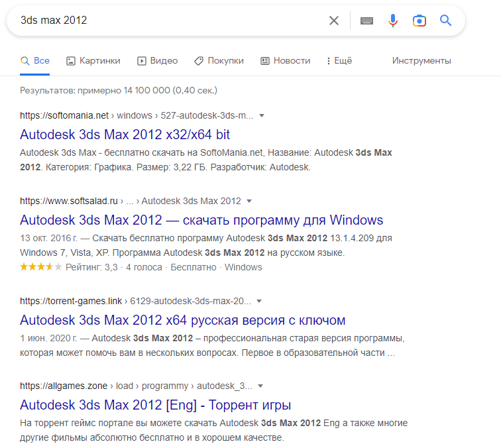The width and height of the screenshot is (501, 448).
Task: Open the Картинки images tab
Action: [x=93, y=60]
